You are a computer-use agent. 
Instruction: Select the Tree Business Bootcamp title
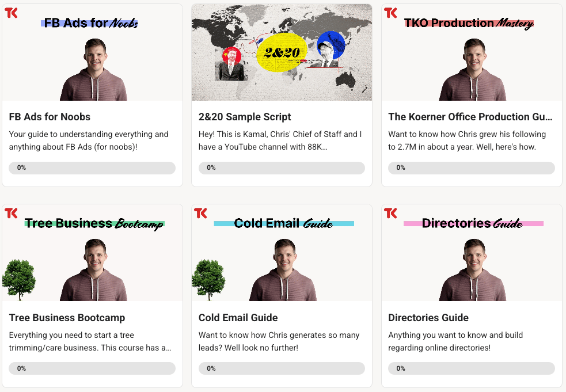click(67, 318)
